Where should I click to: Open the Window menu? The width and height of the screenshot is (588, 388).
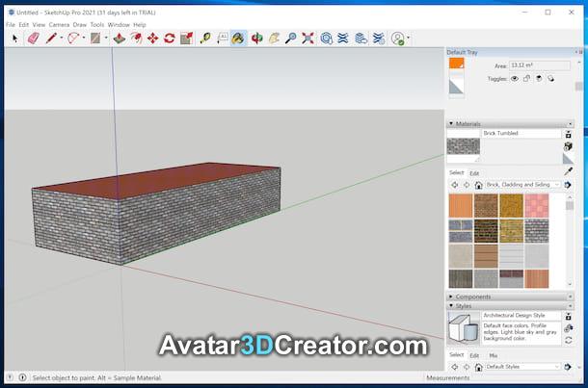click(119, 25)
